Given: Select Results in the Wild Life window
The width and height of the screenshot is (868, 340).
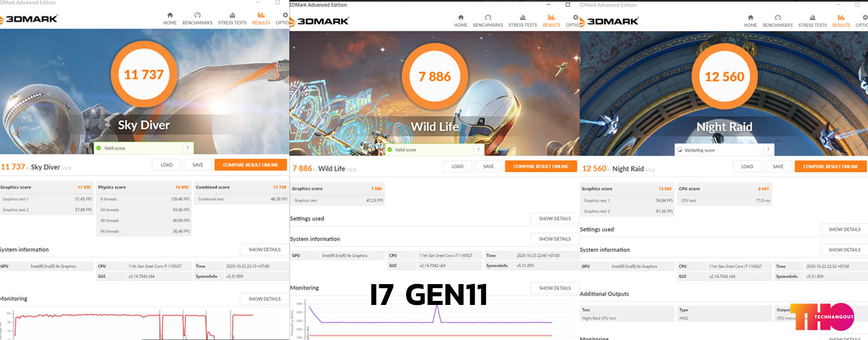Looking at the screenshot, I should point(551,21).
